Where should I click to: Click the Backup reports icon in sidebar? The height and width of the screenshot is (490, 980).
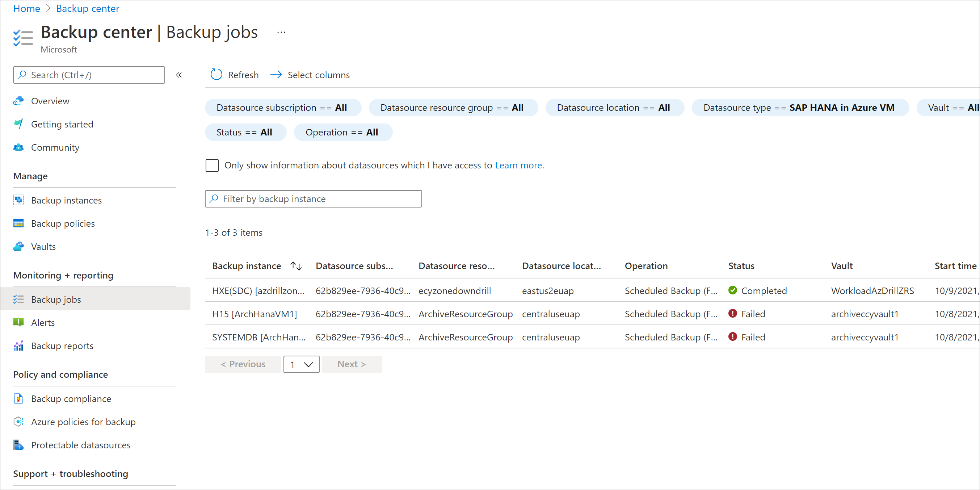point(18,345)
